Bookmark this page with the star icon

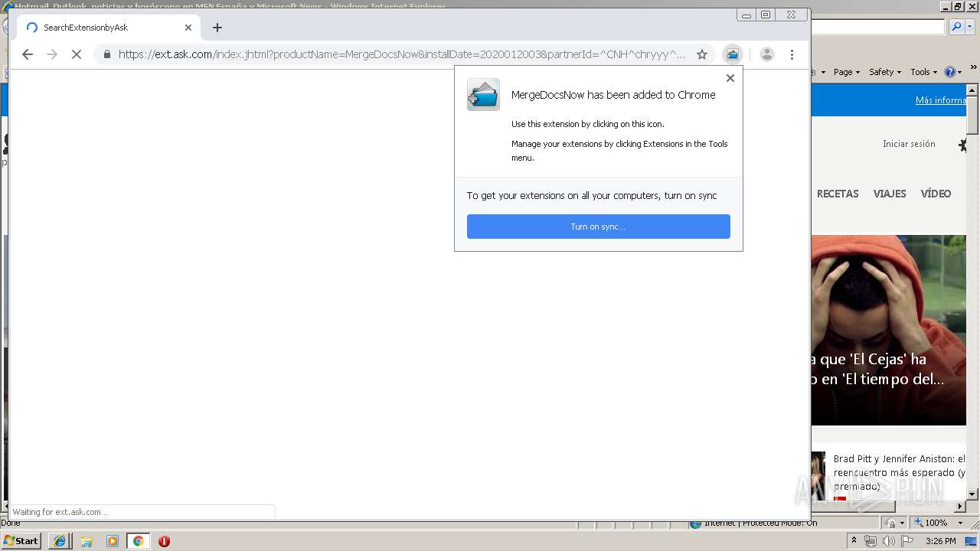tap(701, 54)
